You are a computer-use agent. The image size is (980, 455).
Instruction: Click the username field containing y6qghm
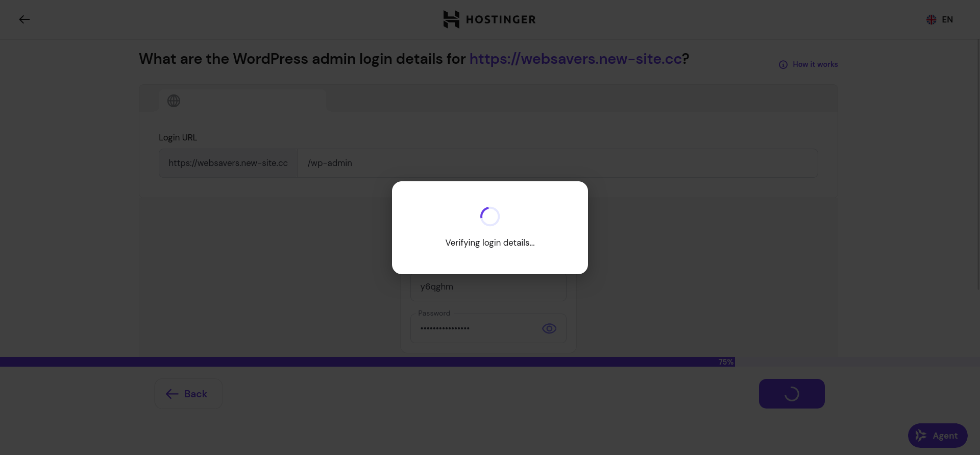(488, 287)
